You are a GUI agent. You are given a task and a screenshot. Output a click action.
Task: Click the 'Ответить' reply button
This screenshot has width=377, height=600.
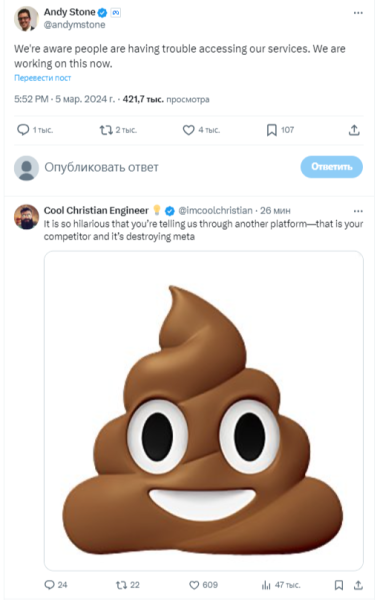click(331, 167)
